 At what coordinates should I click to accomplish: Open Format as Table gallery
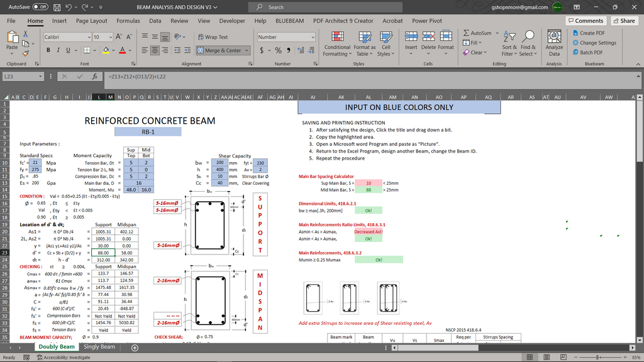[364, 43]
